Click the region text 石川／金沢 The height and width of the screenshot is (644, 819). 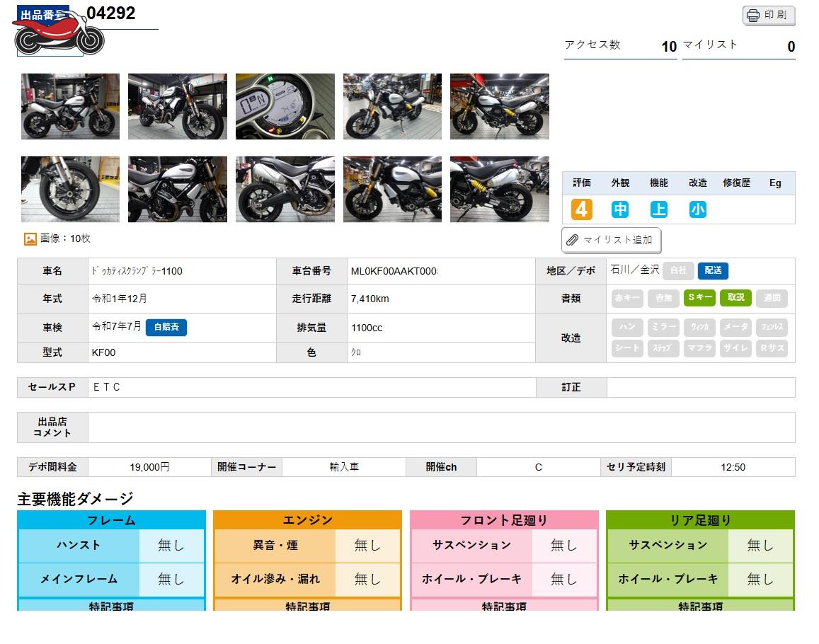tap(635, 270)
